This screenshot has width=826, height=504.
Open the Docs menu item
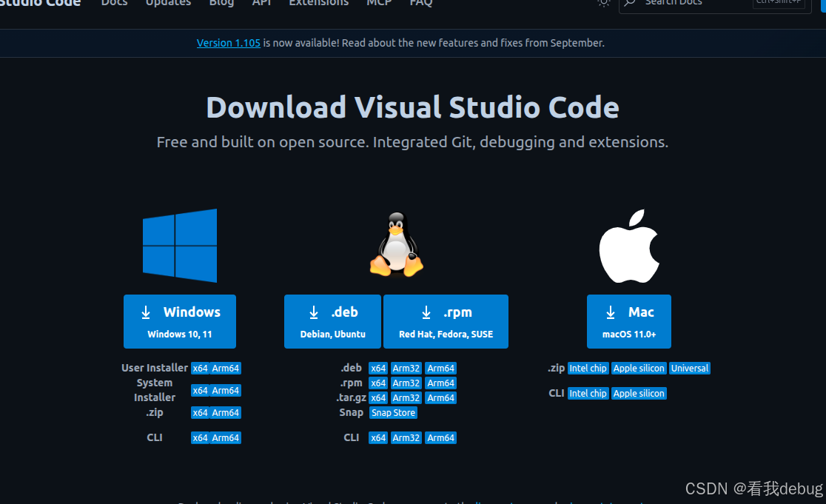click(x=114, y=3)
